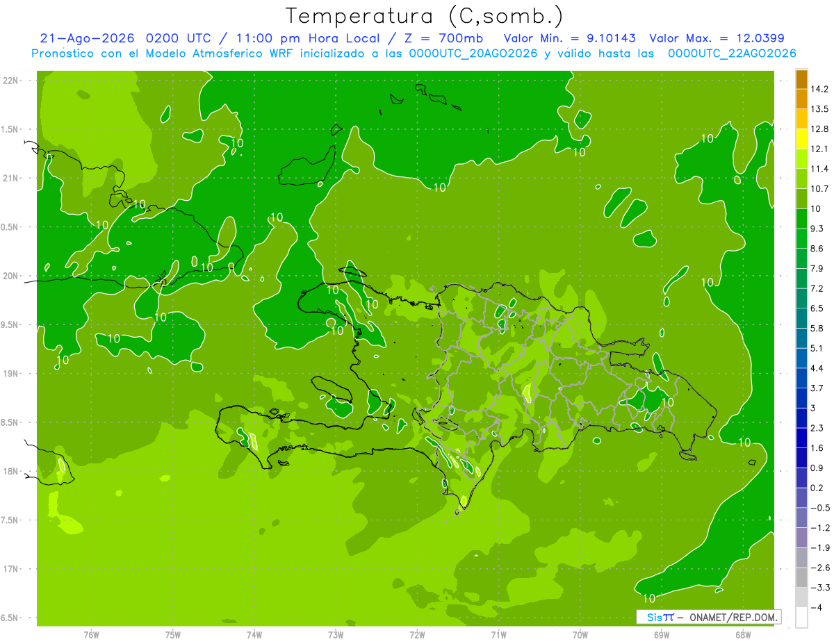Pick the legend swatch between 10 and 10.7
Screen dimensions: 834x644
coord(801,199)
